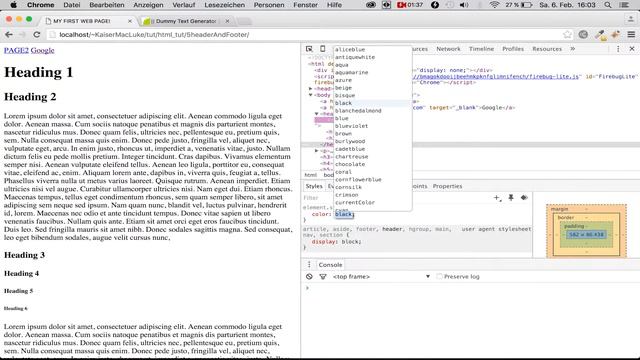Follow the PAGE2 link
This screenshot has width=640, height=360.
[x=16, y=50]
